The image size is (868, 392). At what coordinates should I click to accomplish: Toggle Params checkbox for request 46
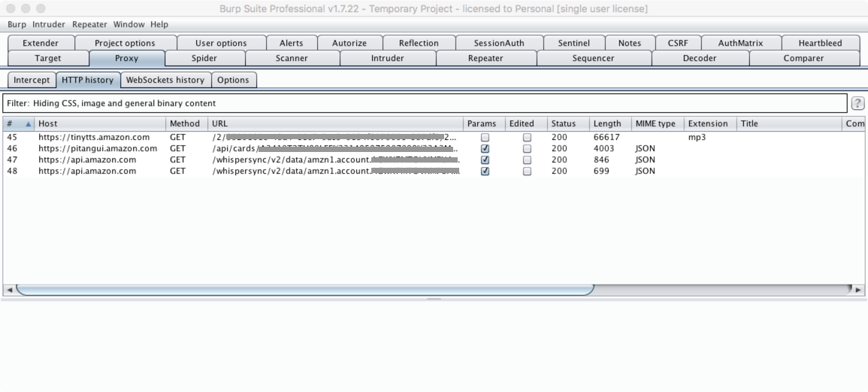coord(485,148)
